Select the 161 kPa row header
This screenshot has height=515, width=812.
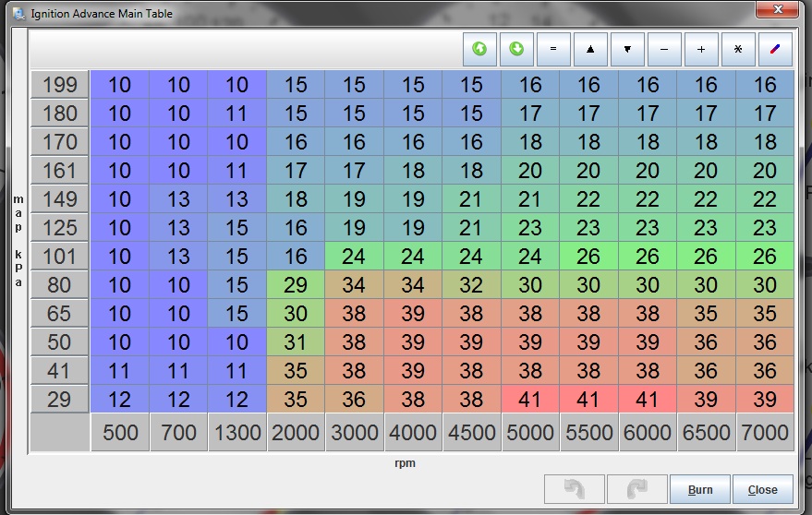click(59, 171)
